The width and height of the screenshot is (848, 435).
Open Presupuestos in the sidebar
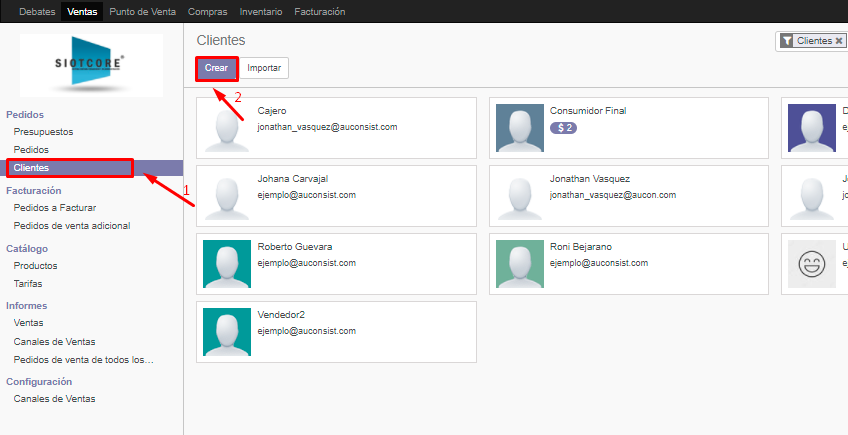43,132
